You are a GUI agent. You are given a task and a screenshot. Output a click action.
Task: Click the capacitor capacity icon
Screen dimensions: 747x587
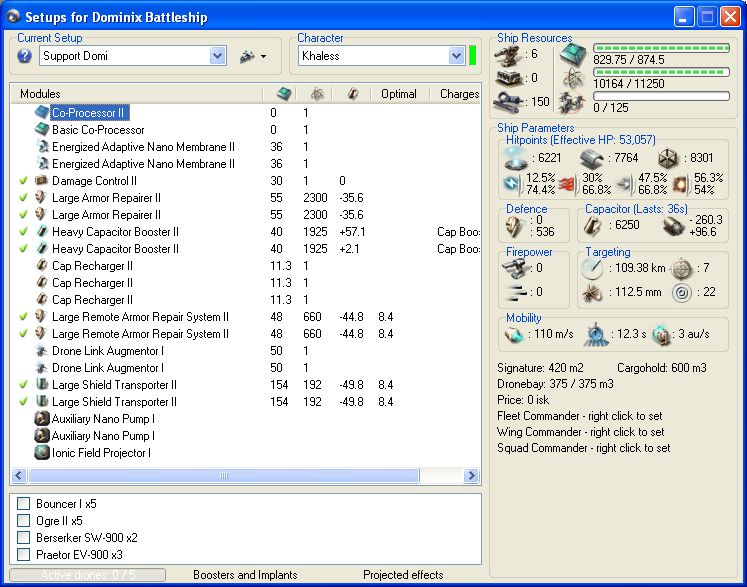click(x=594, y=227)
